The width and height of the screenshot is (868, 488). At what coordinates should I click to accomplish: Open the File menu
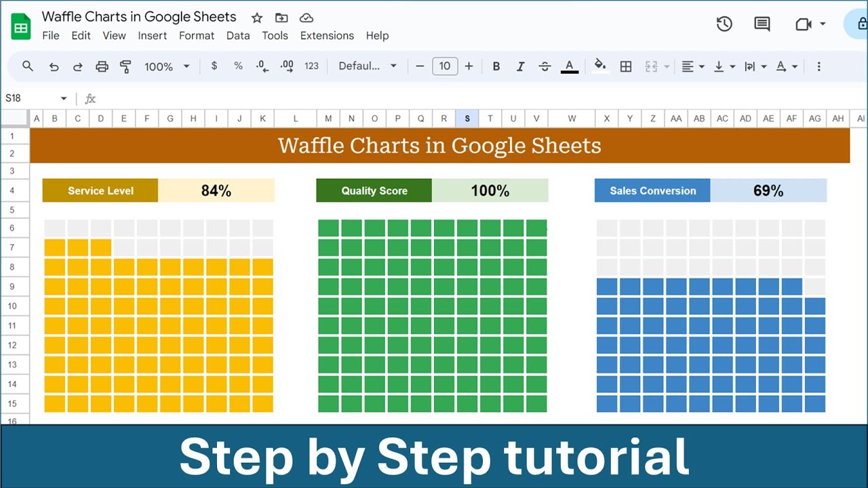51,35
